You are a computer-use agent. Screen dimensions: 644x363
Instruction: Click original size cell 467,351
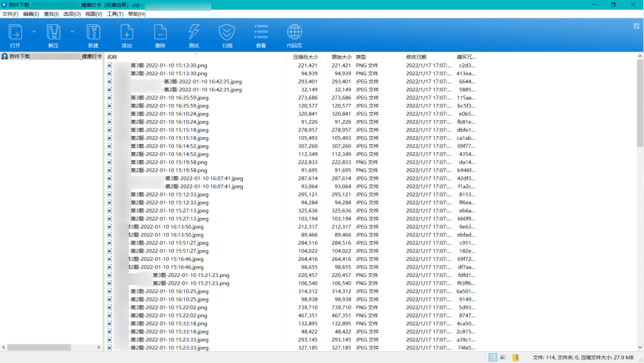(x=341, y=315)
